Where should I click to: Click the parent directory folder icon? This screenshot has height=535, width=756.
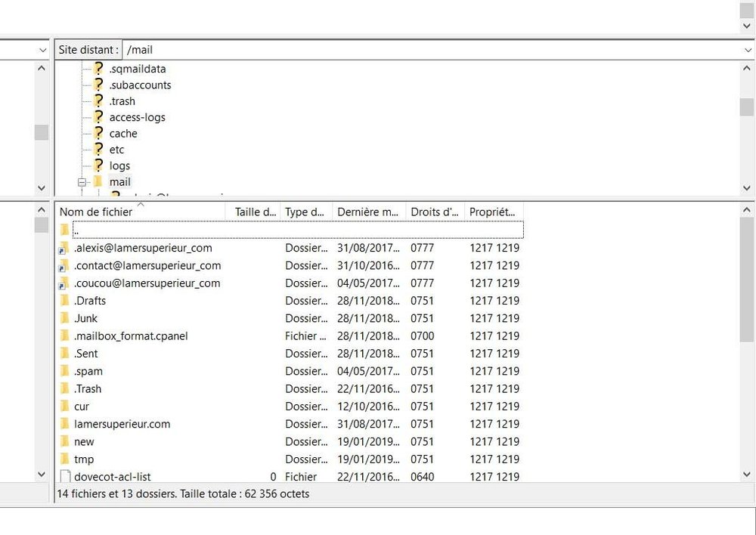point(64,230)
